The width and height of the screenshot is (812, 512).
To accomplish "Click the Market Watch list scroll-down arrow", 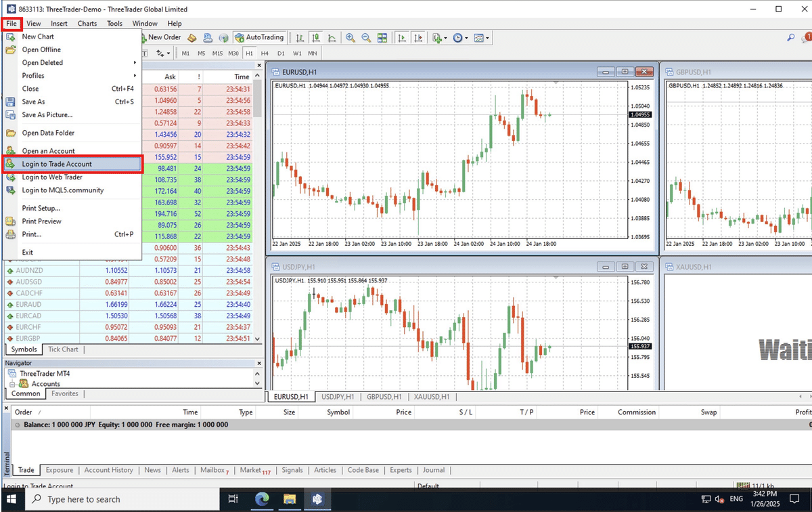I will 257,339.
